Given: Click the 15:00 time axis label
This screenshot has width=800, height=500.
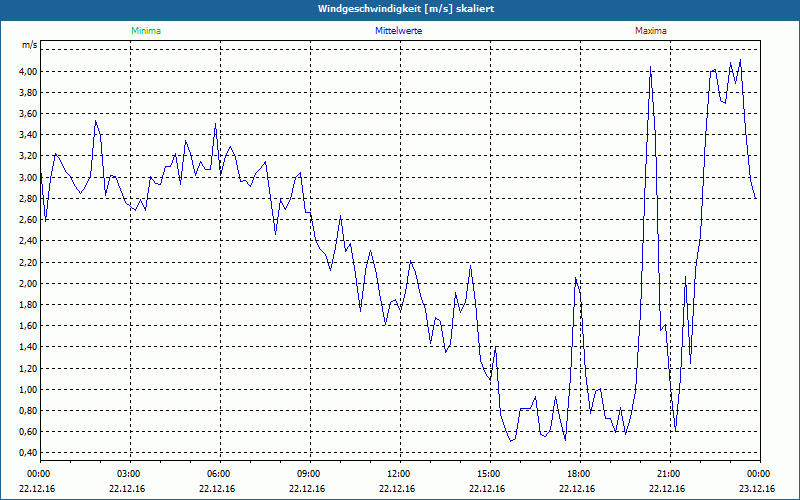Looking at the screenshot, I should coord(488,474).
